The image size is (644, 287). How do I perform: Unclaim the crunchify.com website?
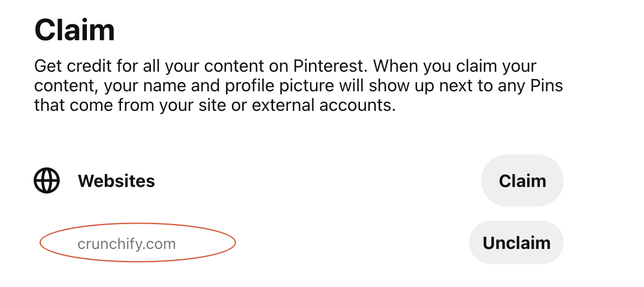[516, 242]
